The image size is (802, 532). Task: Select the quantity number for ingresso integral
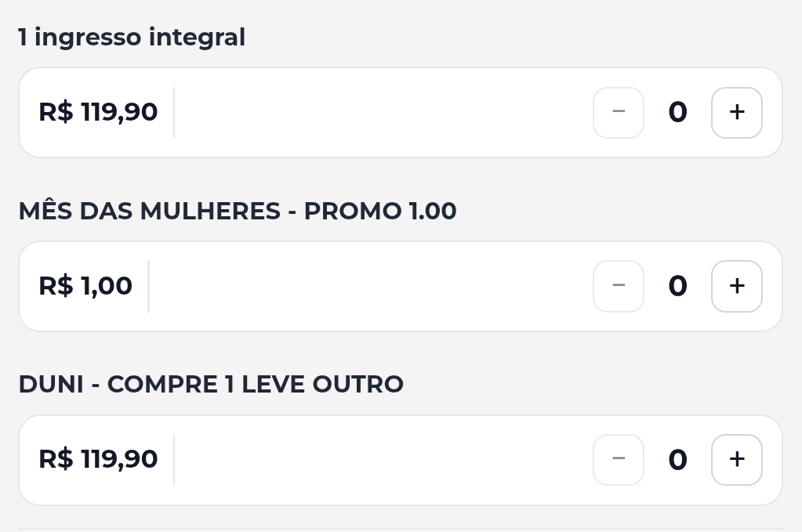point(677,113)
